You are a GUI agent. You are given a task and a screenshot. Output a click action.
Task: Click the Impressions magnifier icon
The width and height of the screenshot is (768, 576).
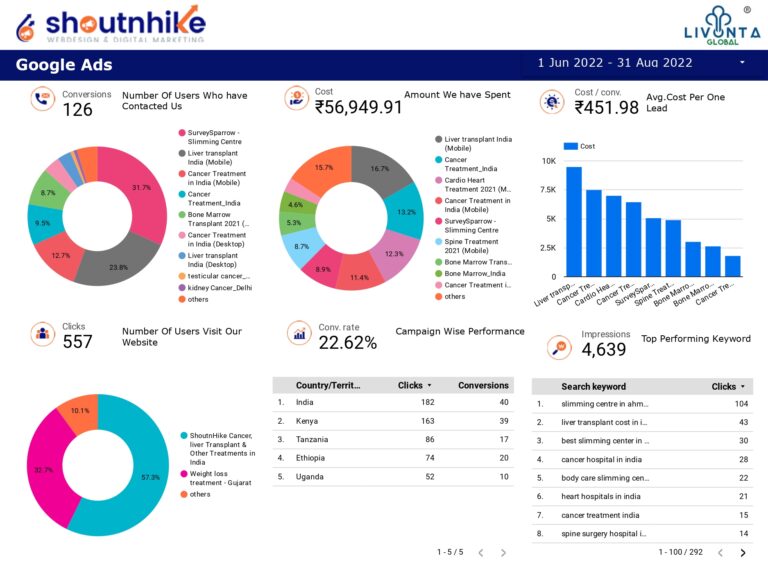pyautogui.click(x=560, y=345)
